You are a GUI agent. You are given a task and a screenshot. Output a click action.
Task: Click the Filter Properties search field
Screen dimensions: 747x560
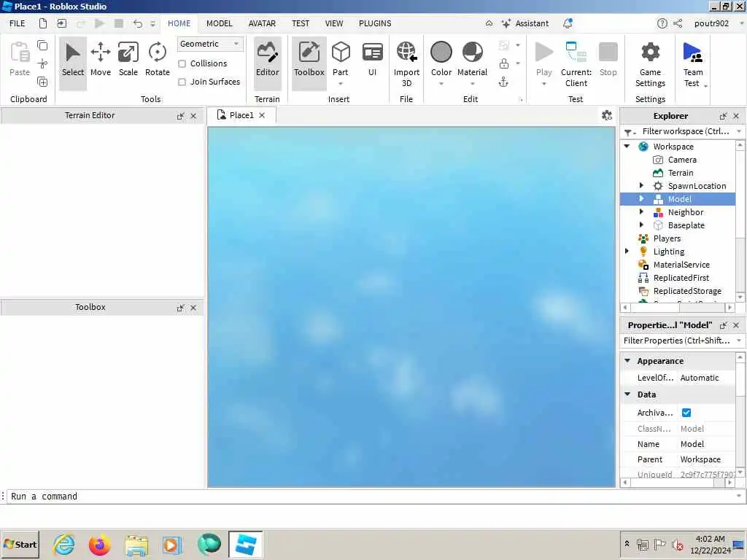(x=676, y=341)
